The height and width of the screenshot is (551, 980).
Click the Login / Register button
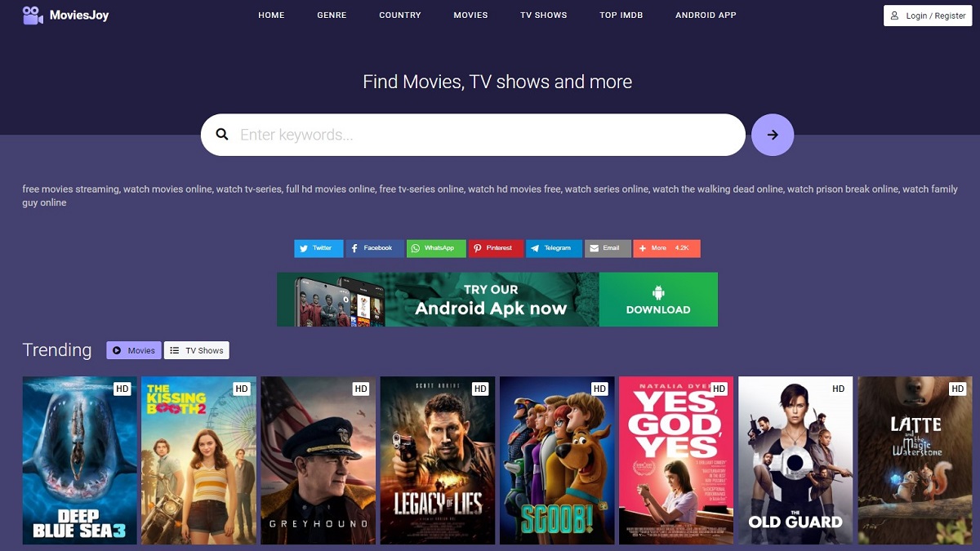click(x=928, y=16)
